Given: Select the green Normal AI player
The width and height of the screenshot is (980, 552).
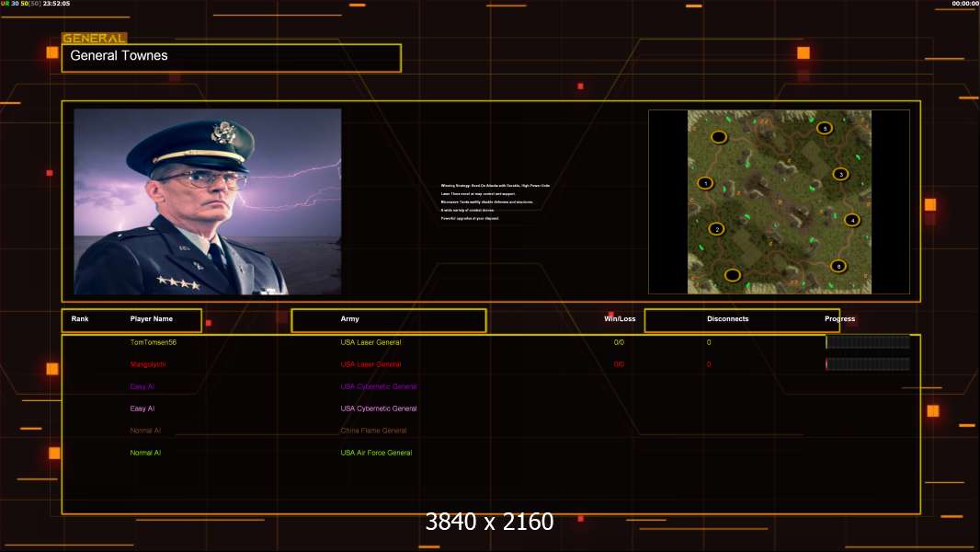Looking at the screenshot, I should coord(145,453).
